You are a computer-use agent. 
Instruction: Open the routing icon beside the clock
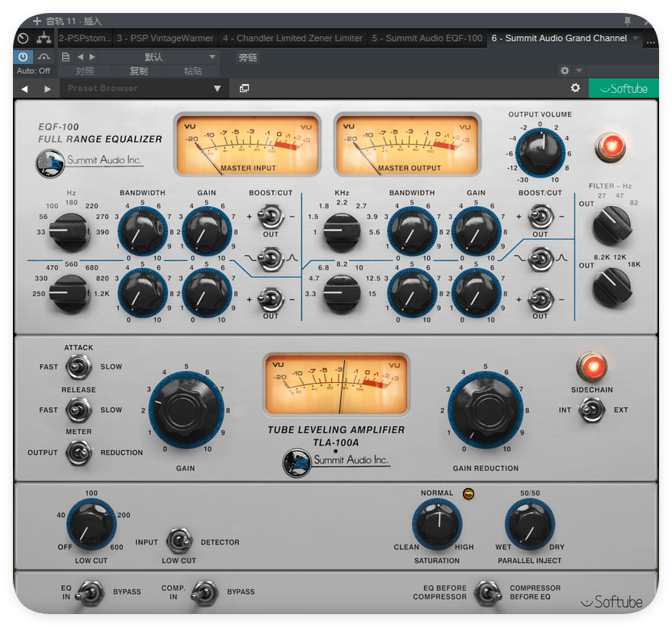(44, 38)
